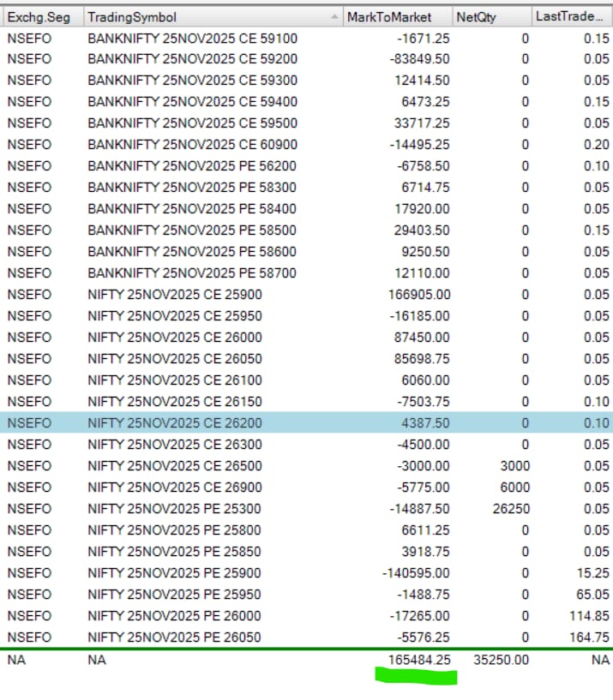Select row BANKNIFTY 25NOV2025 CE 59300
The height and width of the screenshot is (700, 613).
pos(307,81)
